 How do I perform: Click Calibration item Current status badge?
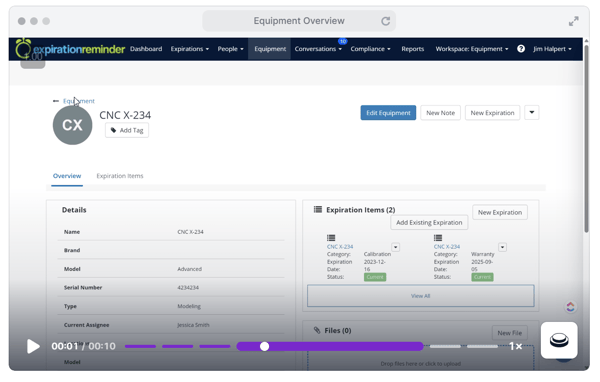375,277
